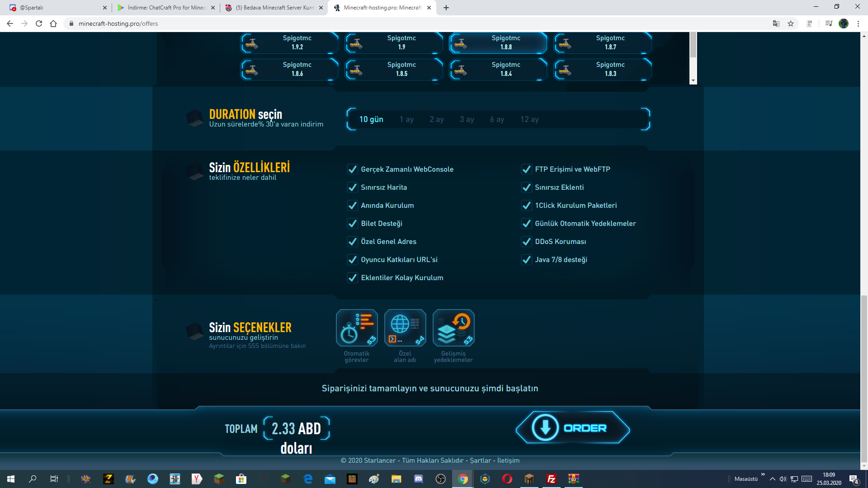
Task: Toggle Anında Kurulum checkmark
Action: click(353, 206)
